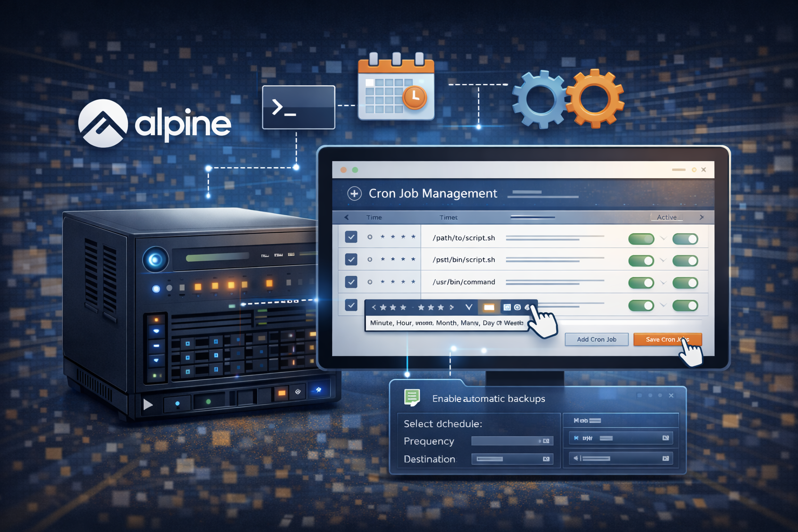Viewport: 798px width, 532px height.
Task: Toggle the rightmost switch for /pstl/bin/script.sh
Action: (685, 261)
